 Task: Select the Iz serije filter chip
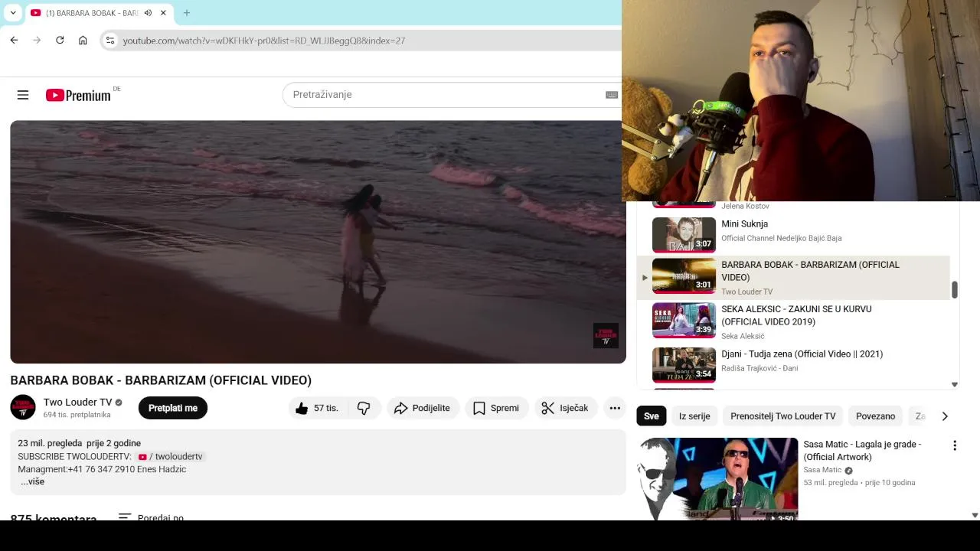tap(694, 416)
